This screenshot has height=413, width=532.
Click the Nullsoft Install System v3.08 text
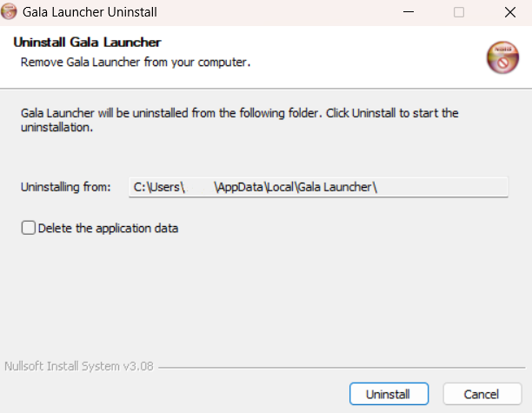click(79, 367)
